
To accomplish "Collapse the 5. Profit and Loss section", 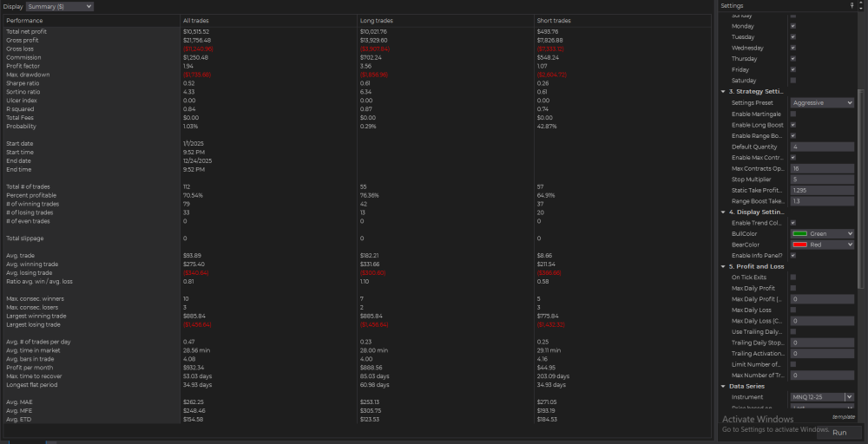I will coord(723,266).
